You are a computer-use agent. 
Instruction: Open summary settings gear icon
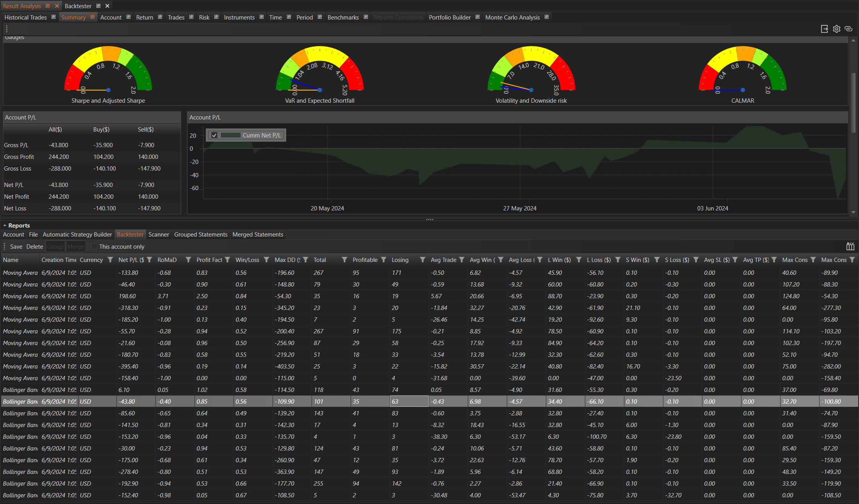(x=836, y=29)
